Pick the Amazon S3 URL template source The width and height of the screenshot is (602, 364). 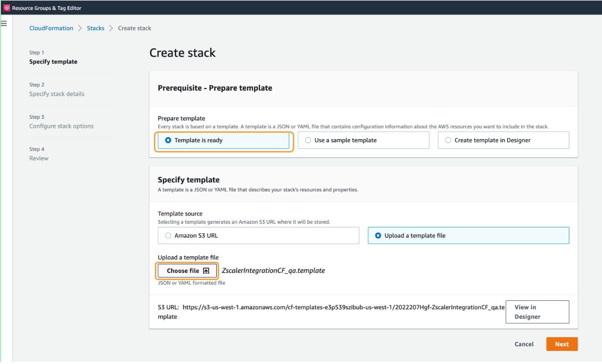pyautogui.click(x=168, y=235)
